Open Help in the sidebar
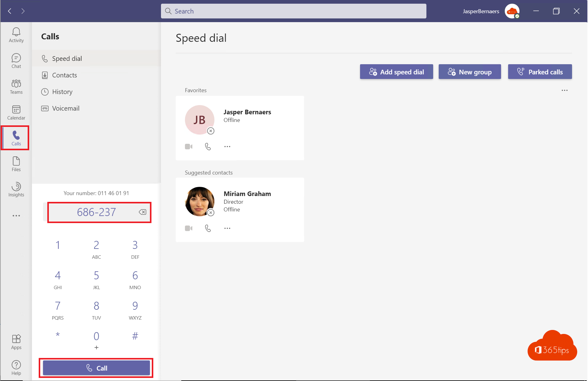 [x=16, y=368]
